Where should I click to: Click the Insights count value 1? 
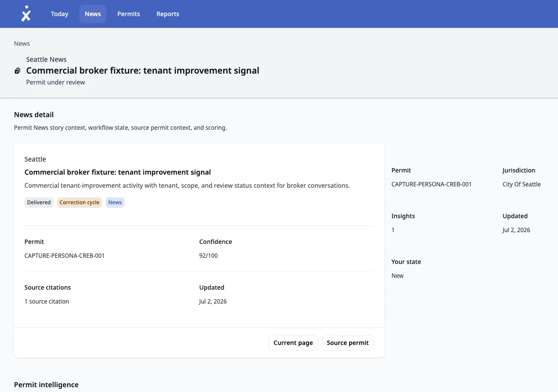click(x=393, y=230)
